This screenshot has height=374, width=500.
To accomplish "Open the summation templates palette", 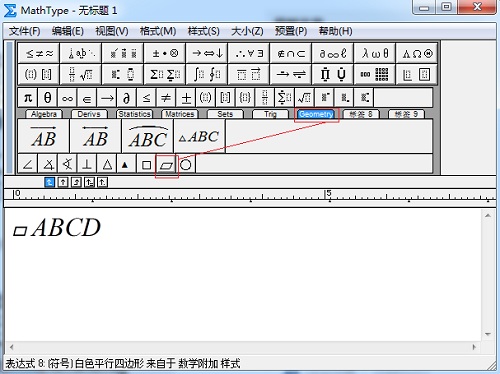I will click(x=165, y=74).
